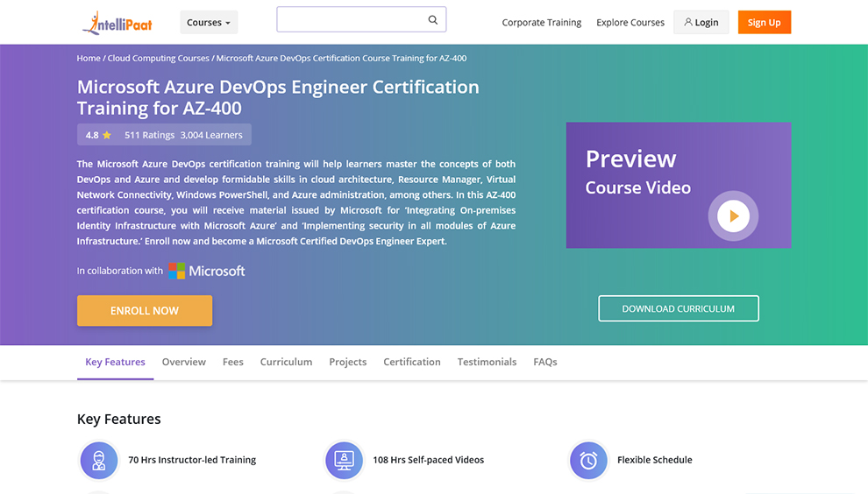Switch to the Certification tab
Image resolution: width=868 pixels, height=494 pixels.
[412, 362]
